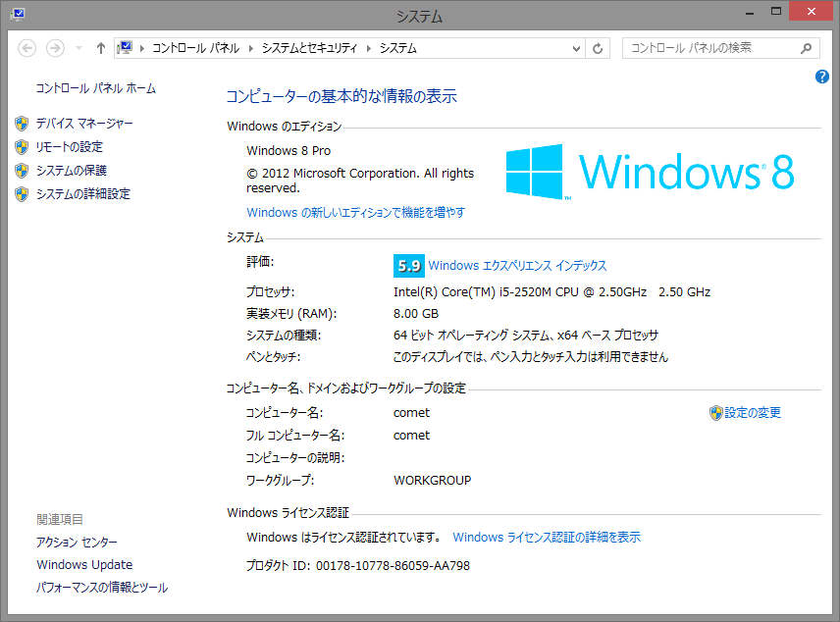This screenshot has height=622, width=840.
Task: Click the system icon in title bar
Action: click(17, 14)
